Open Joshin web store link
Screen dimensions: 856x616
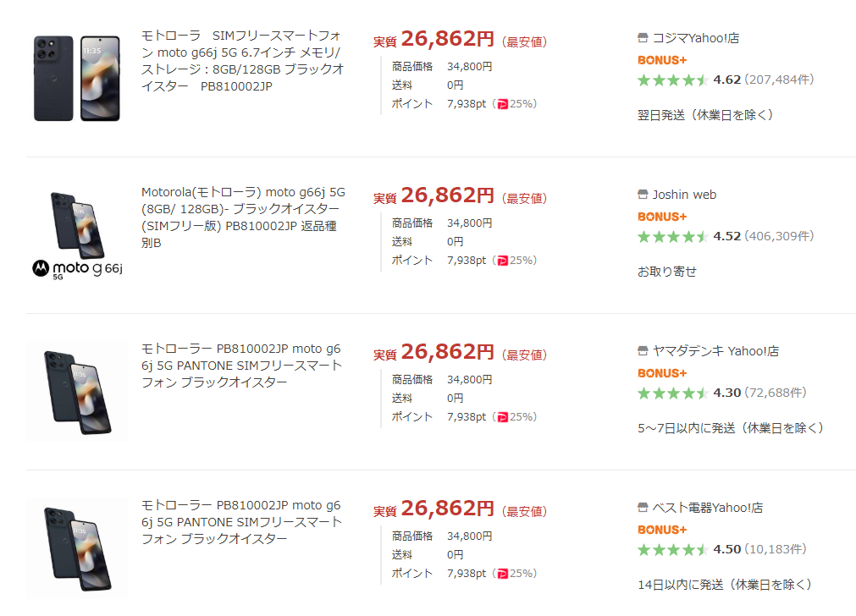(684, 195)
